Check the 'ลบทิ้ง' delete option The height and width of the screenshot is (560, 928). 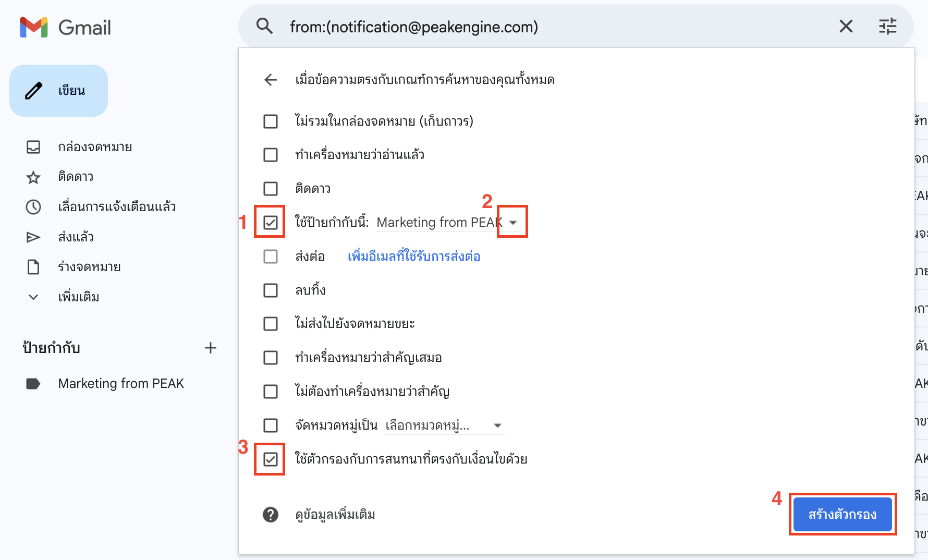[270, 290]
